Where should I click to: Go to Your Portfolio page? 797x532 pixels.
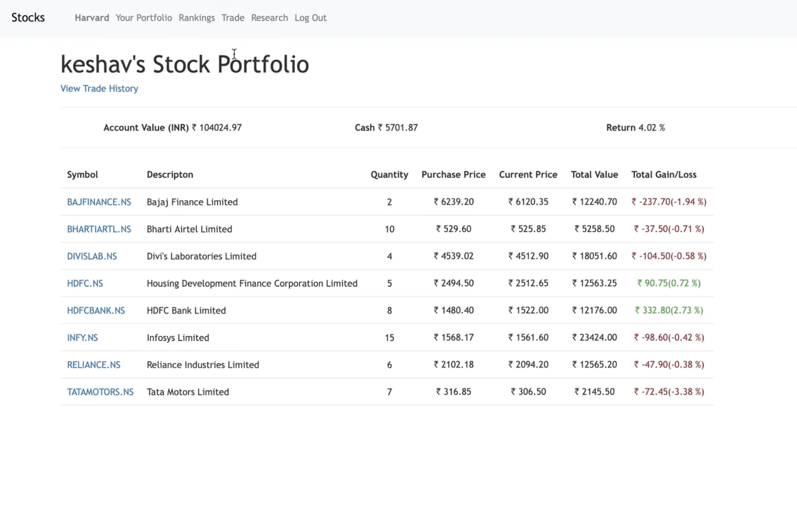tap(143, 18)
